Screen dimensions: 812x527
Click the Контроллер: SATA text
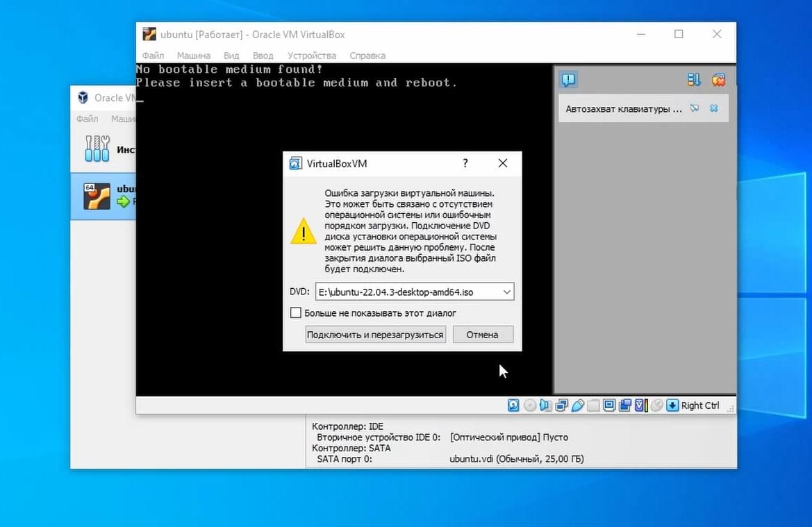coord(351,449)
